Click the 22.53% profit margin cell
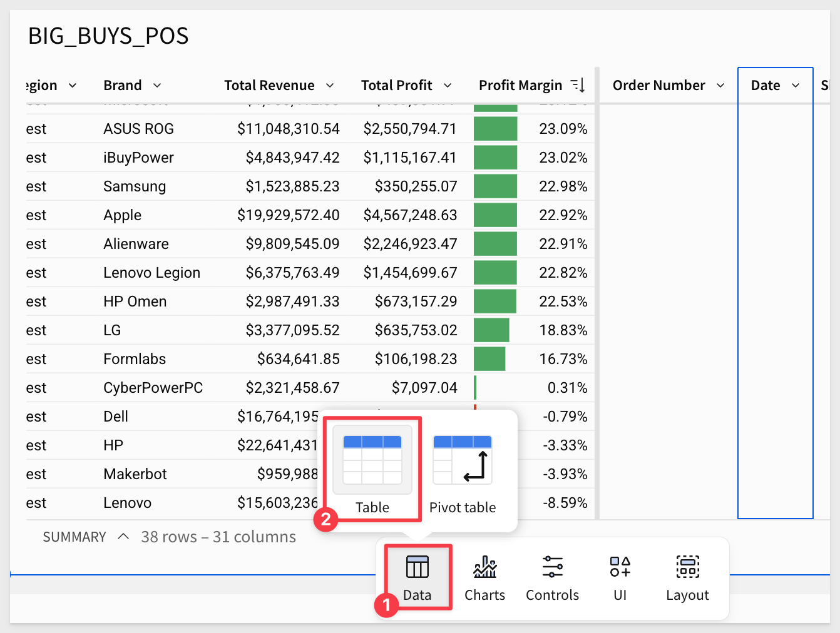This screenshot has width=840, height=633. (563, 301)
